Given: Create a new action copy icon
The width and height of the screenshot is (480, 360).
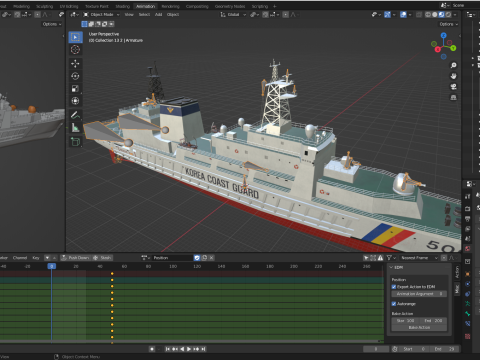Looking at the screenshot, I should (204, 258).
